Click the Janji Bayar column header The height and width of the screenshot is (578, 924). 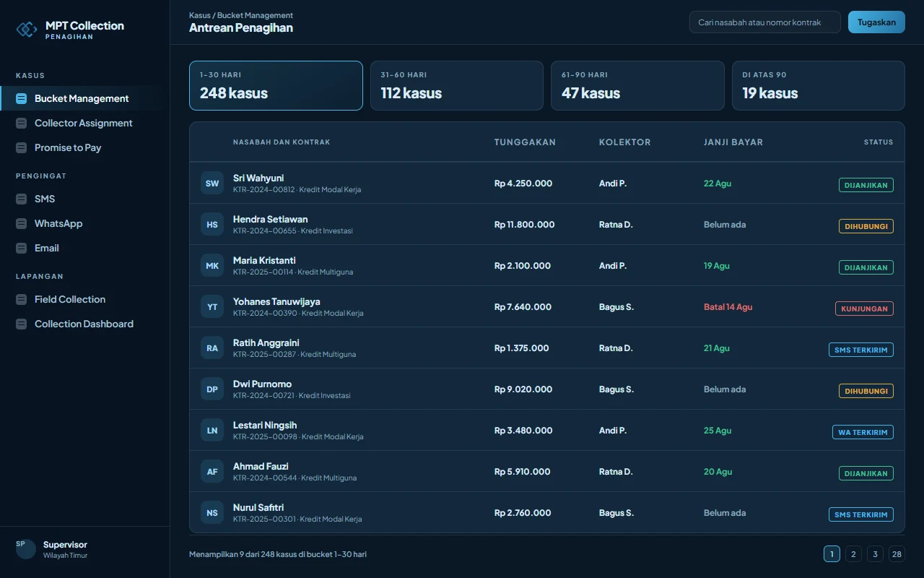tap(733, 142)
